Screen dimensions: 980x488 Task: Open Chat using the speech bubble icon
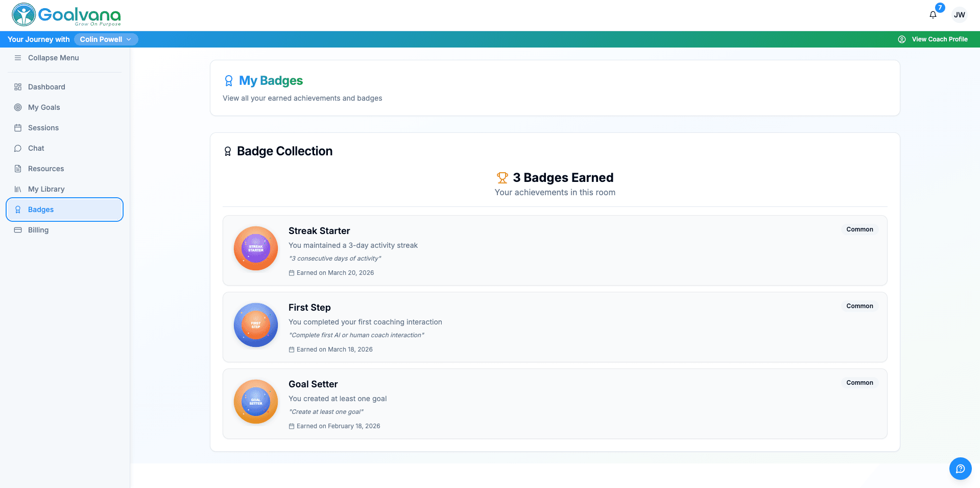point(18,148)
